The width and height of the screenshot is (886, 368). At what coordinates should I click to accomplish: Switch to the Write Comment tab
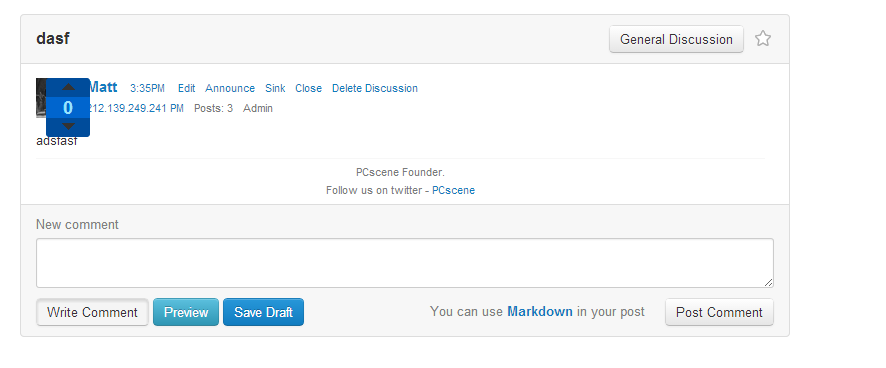coord(92,312)
